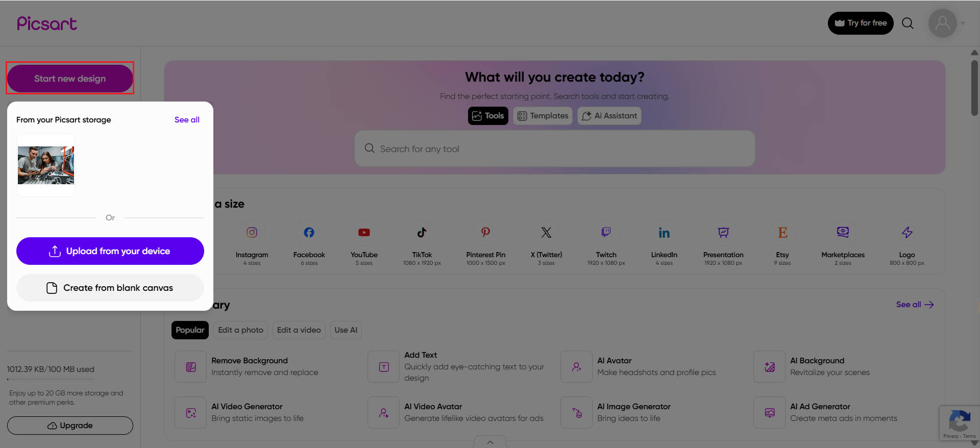Choose Create from blank canvas
This screenshot has width=980, height=448.
[x=110, y=288]
